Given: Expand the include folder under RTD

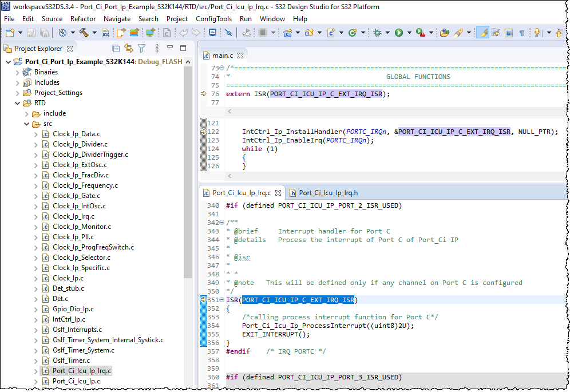Looking at the screenshot, I should pyautogui.click(x=27, y=113).
